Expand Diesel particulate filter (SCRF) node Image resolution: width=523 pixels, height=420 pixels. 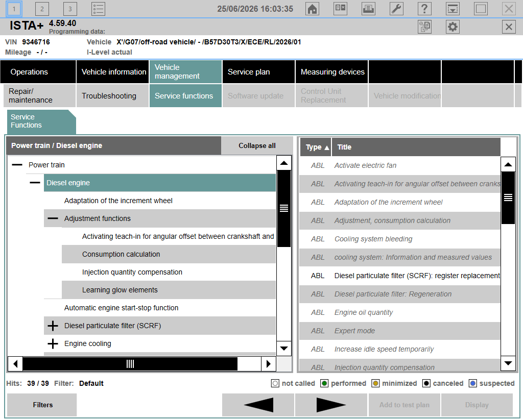tap(53, 326)
